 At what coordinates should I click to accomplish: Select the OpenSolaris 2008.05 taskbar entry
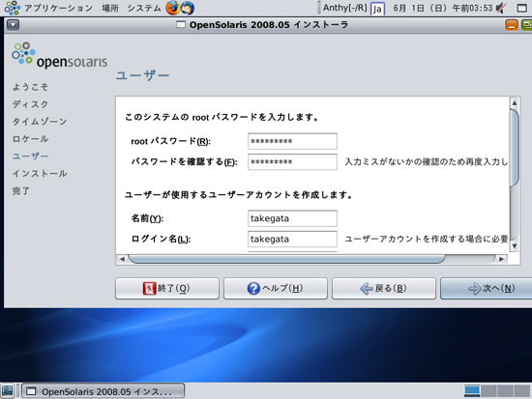pyautogui.click(x=103, y=391)
